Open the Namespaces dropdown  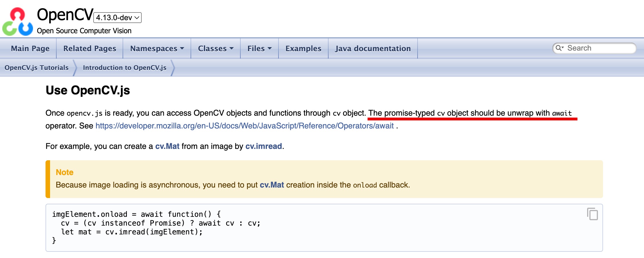click(x=156, y=49)
